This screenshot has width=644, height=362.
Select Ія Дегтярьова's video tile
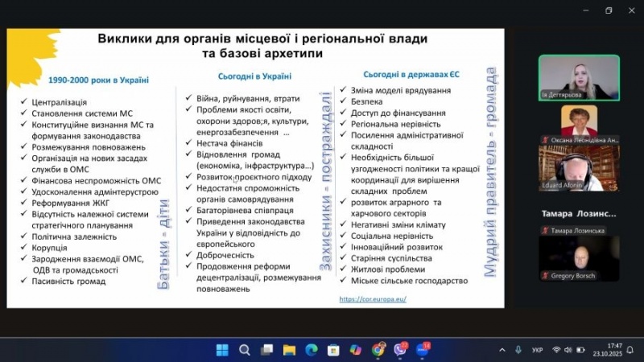coord(579,77)
